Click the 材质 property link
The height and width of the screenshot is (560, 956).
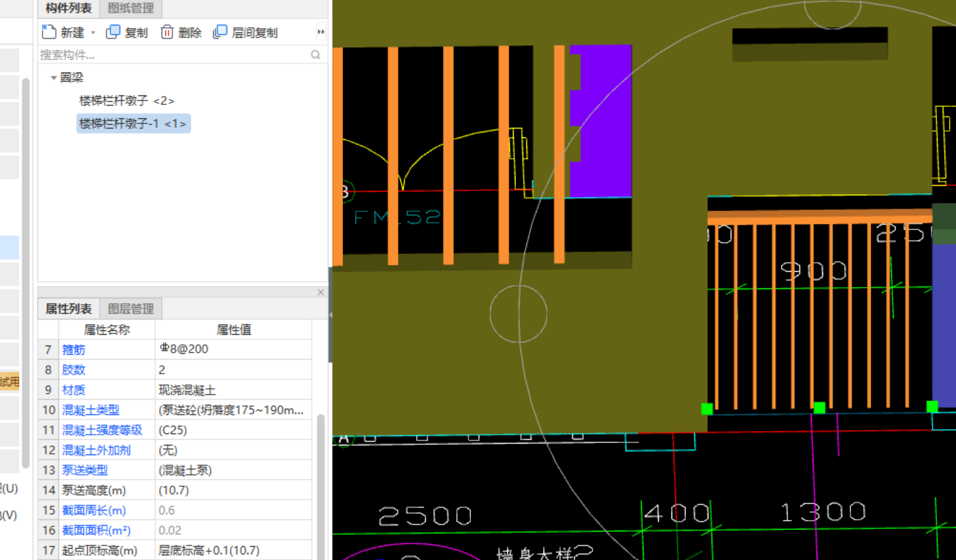73,390
